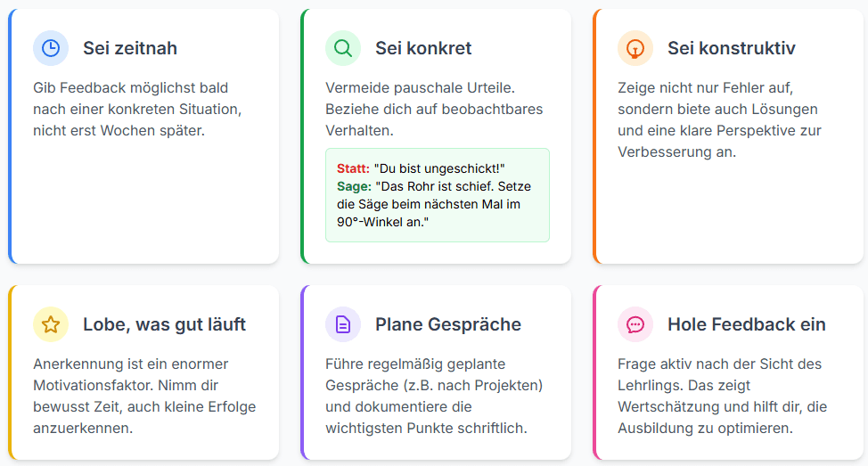Select the 'Sei konstruktiv' heading
Screen dimensions: 868x466
pos(732,48)
